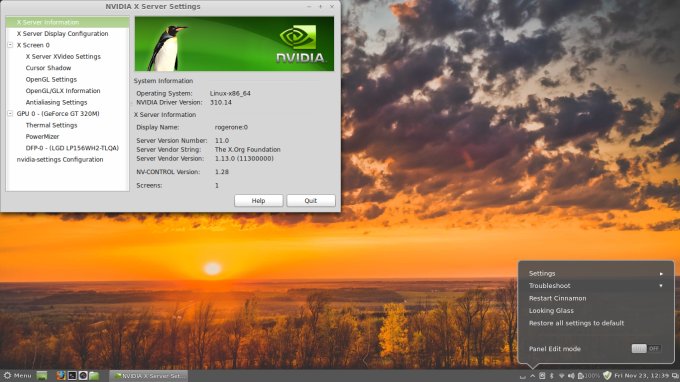This screenshot has height=382, width=680.
Task: Select GPU 0 - (GeForce GT 320M)
Action: 58,114
